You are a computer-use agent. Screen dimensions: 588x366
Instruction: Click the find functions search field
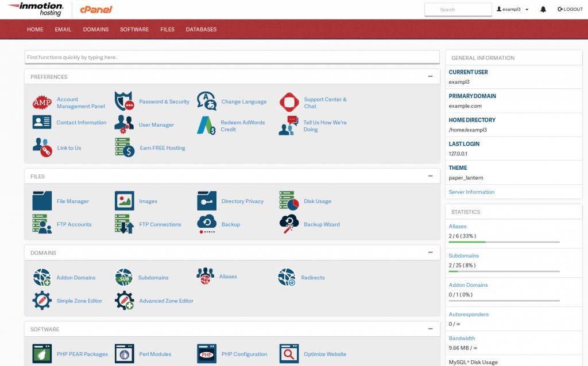point(232,57)
